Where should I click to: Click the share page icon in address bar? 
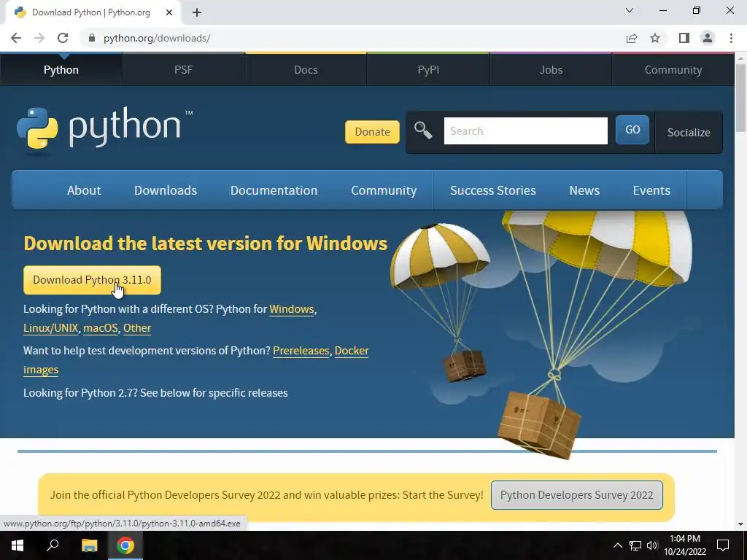tap(632, 38)
